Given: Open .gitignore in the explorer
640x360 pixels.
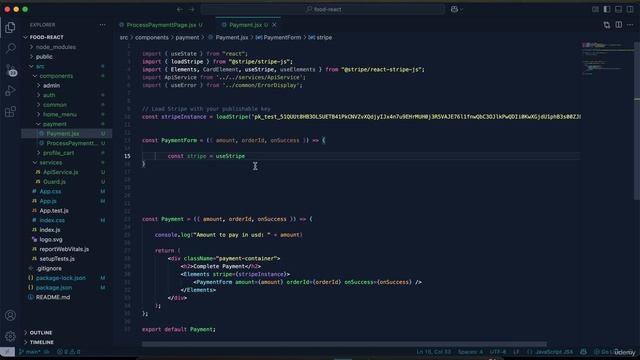Looking at the screenshot, I should click(x=49, y=268).
